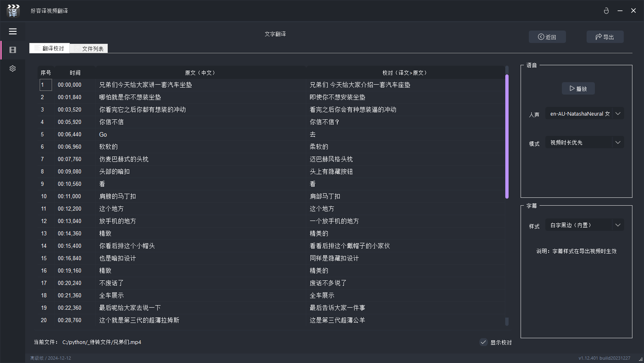Play the voice preview with 播放
This screenshot has height=363, width=644.
pos(578,88)
